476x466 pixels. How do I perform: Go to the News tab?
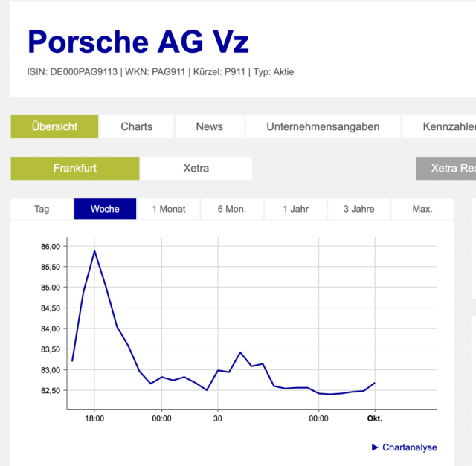210,126
